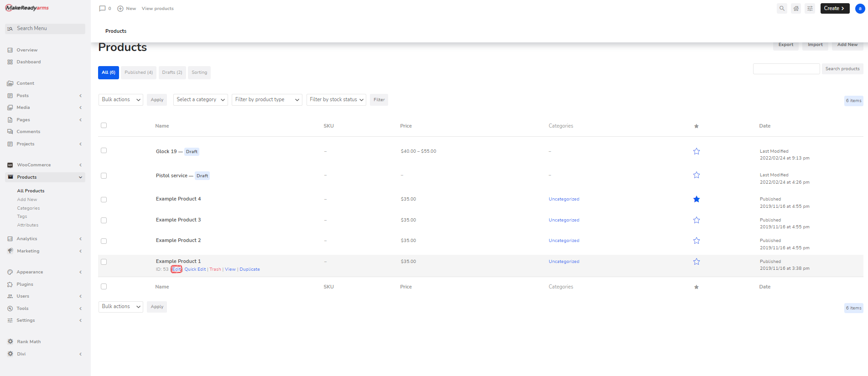Click the Export button
Viewport: 868px width, 376px height.
point(786,45)
